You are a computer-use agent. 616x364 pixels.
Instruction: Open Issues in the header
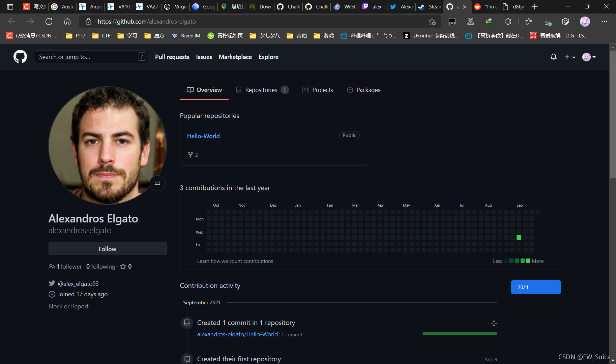[x=204, y=57]
